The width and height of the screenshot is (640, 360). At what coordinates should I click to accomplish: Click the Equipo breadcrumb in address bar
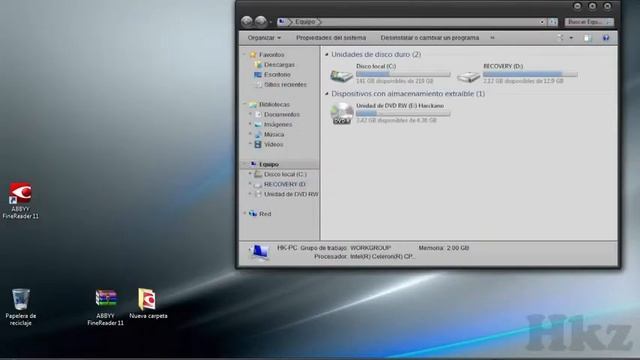tap(305, 22)
